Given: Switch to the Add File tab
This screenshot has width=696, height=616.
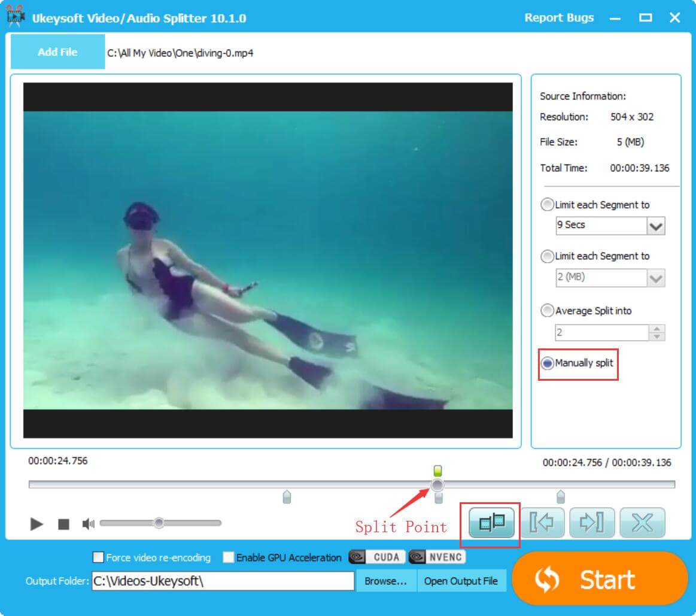Looking at the screenshot, I should (57, 52).
